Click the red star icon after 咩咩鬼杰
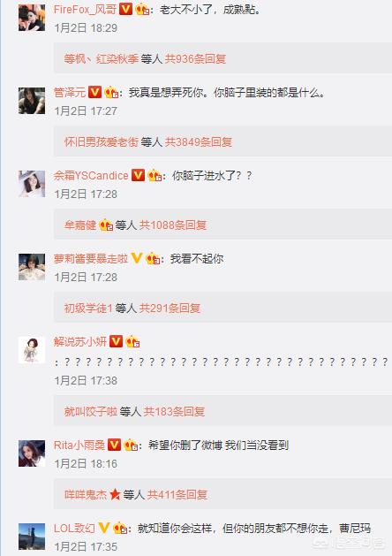Viewport: 392px width, 556px height. pyautogui.click(x=115, y=494)
